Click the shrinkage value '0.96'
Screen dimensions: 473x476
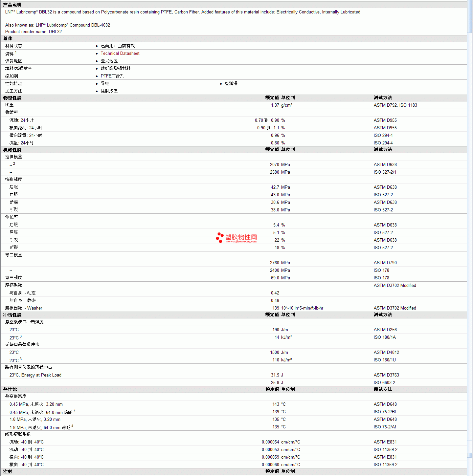click(x=275, y=135)
